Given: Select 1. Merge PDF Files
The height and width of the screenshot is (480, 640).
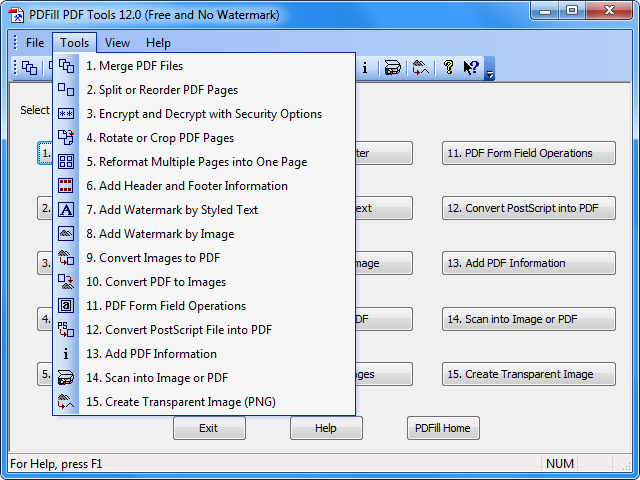Looking at the screenshot, I should 204,66.
